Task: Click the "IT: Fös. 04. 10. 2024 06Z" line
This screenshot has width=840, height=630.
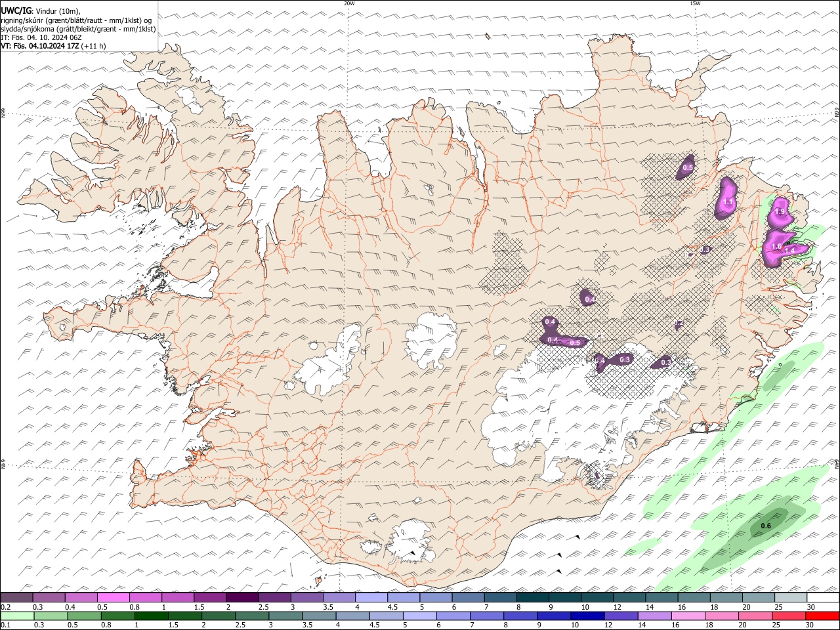Action: 41,37
